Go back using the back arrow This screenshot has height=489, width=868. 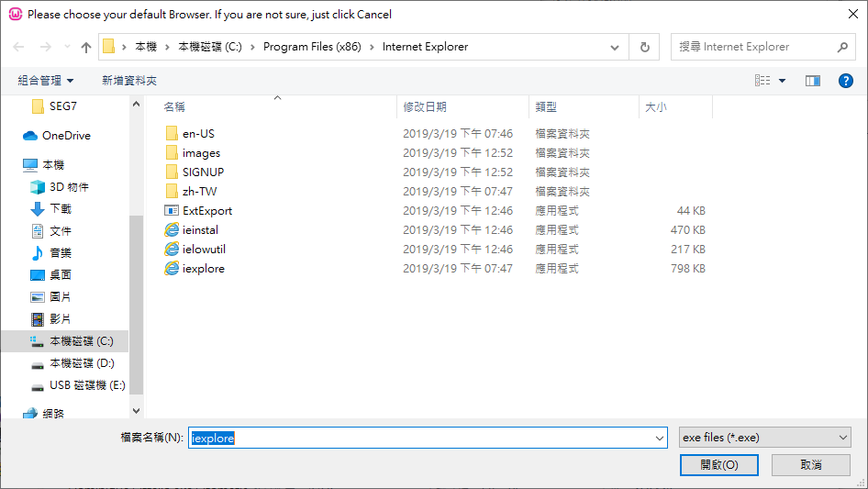18,47
